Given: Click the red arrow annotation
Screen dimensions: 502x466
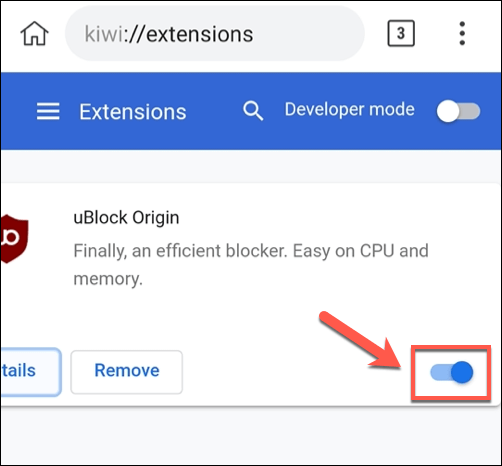Looking at the screenshot, I should [361, 341].
